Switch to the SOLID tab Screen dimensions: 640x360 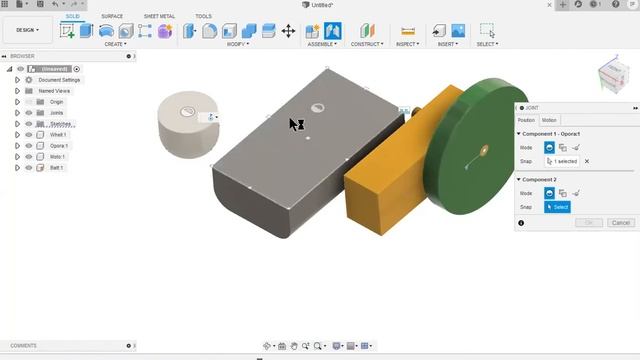pyautogui.click(x=73, y=16)
